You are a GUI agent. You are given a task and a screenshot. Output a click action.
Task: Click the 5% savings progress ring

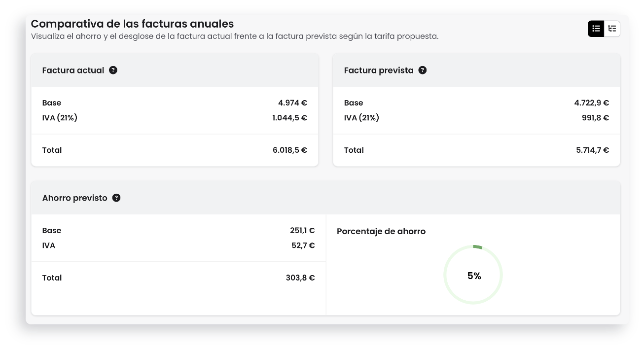pos(473,275)
